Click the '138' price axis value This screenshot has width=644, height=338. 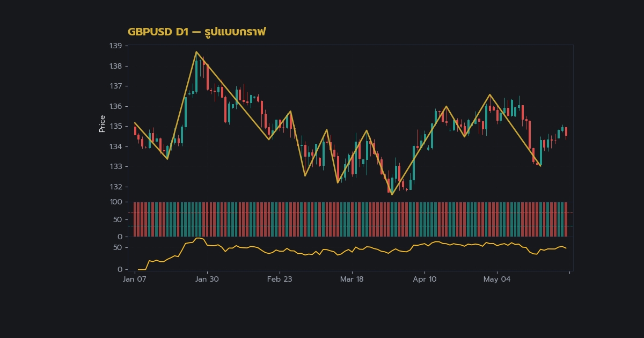click(115, 66)
